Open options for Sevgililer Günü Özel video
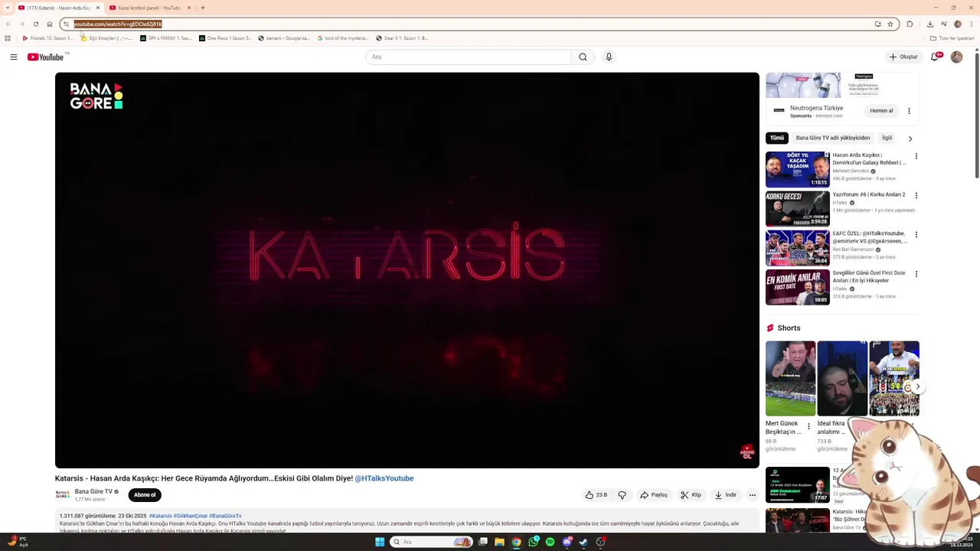This screenshot has height=551, width=980. click(916, 273)
